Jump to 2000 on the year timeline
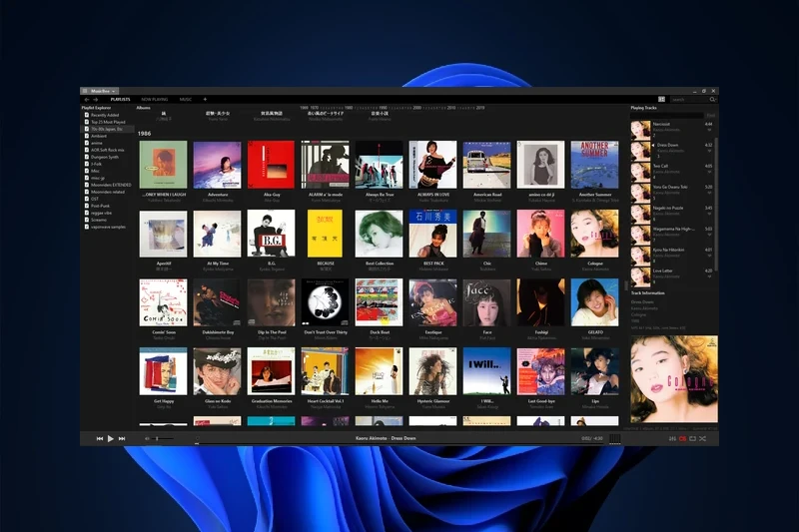This screenshot has width=799, height=532. pos(417,108)
